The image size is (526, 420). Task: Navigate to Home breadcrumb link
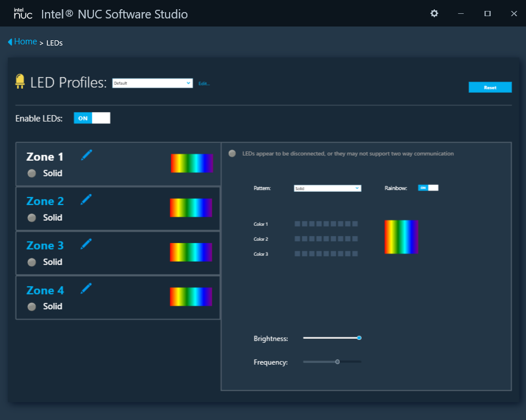point(25,41)
